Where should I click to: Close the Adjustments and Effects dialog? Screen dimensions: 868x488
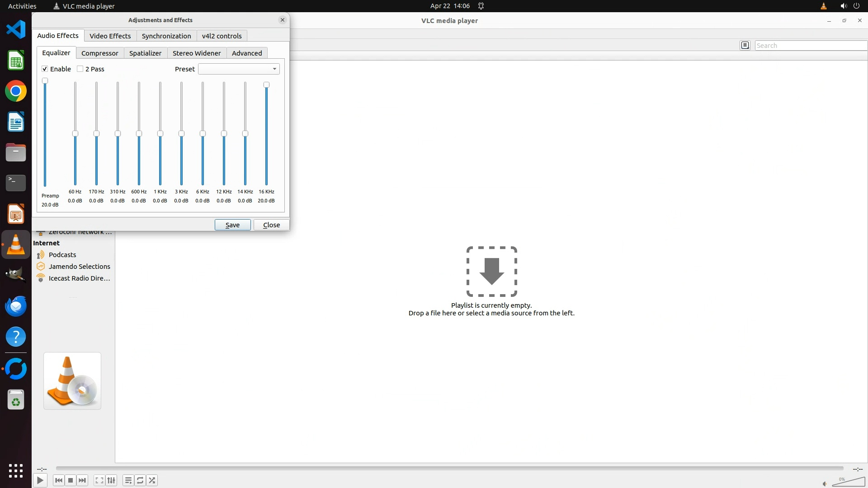click(283, 20)
